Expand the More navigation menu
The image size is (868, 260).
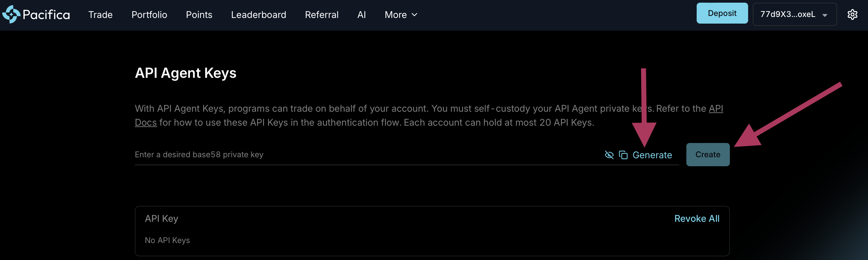click(x=401, y=15)
